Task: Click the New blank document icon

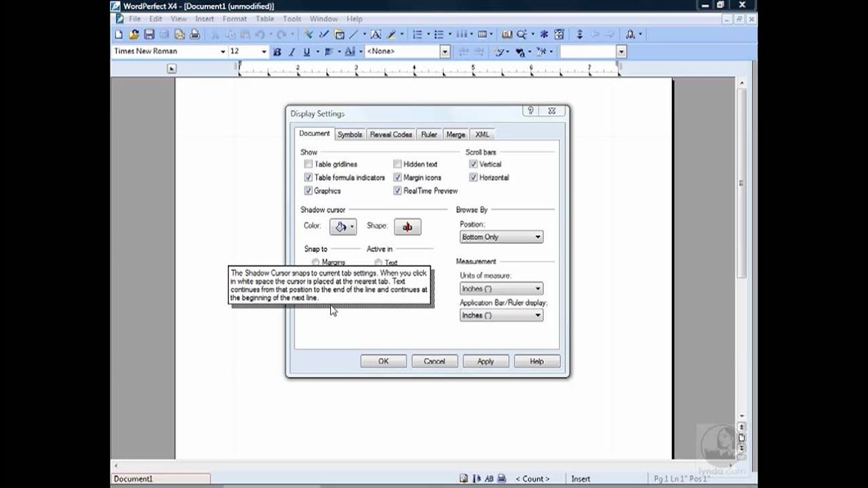Action: click(x=118, y=34)
